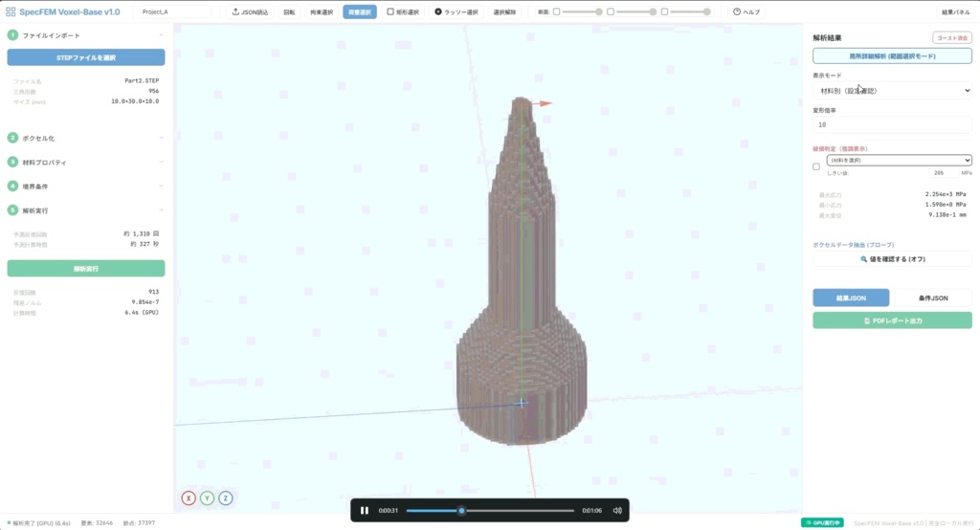Image resolution: width=980 pixels, height=530 pixels.
Task: Click the 9.854e-7 residual norm value
Action: click(x=145, y=302)
